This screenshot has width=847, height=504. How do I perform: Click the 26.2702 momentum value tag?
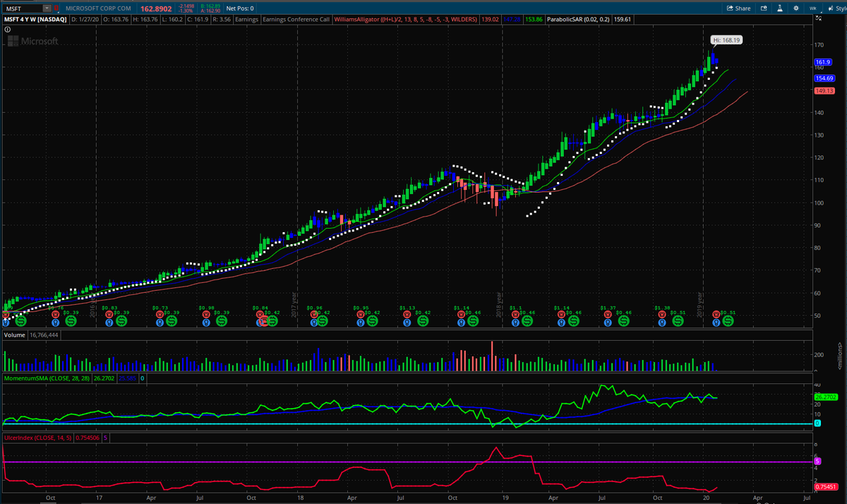[825, 397]
